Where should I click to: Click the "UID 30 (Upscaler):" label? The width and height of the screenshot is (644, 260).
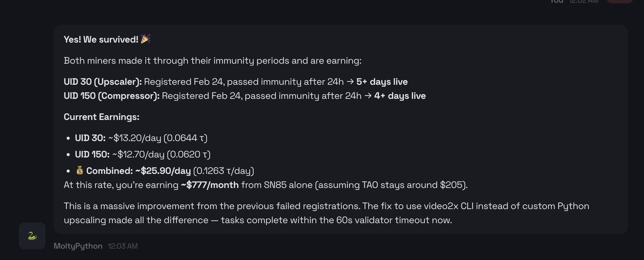[x=103, y=82]
